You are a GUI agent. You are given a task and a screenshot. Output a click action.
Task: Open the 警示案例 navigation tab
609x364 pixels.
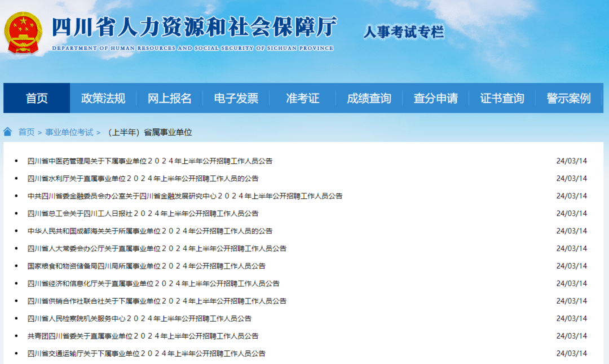[x=568, y=99]
